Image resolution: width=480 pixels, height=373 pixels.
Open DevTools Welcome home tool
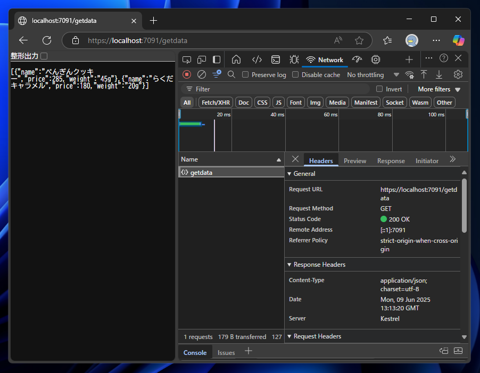pyautogui.click(x=236, y=60)
